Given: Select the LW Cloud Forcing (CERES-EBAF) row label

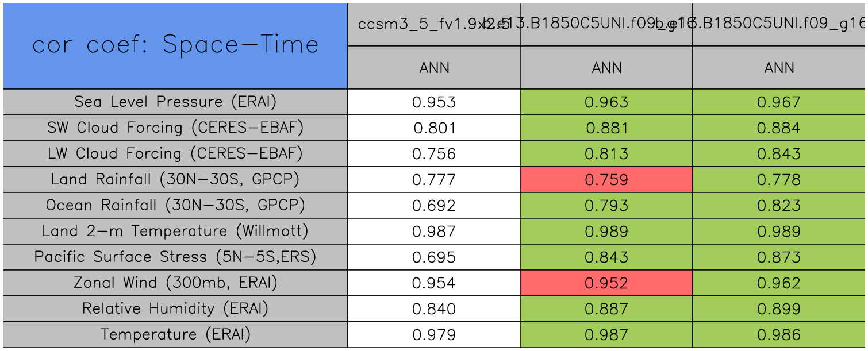Looking at the screenshot, I should [x=175, y=153].
